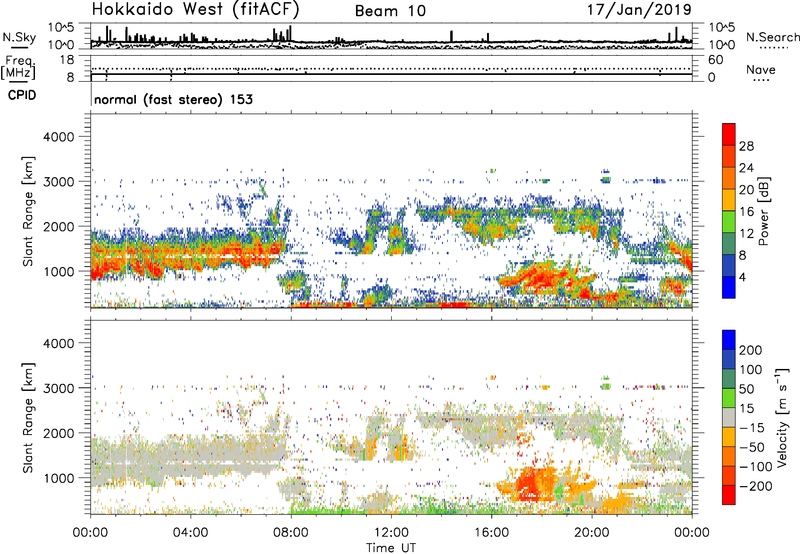
Task: Click the tall noise spike near 08:00 in N.Sky panel
Action: pos(290,33)
